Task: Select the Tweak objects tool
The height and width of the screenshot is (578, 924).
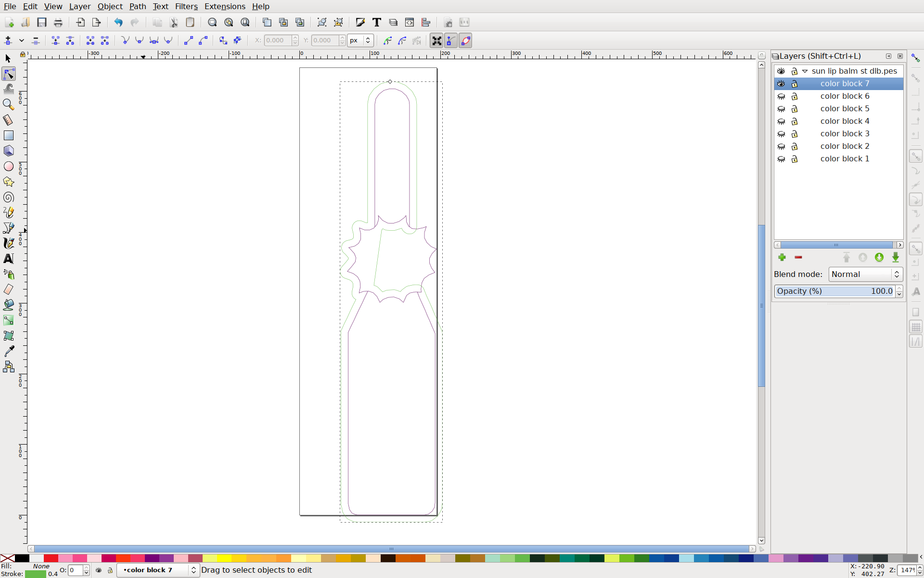Action: click(9, 89)
